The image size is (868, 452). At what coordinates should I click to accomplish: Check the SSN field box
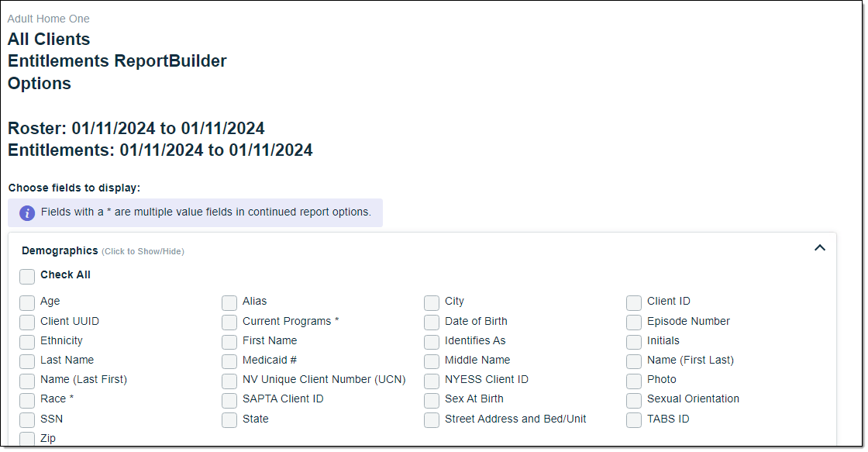click(x=27, y=420)
